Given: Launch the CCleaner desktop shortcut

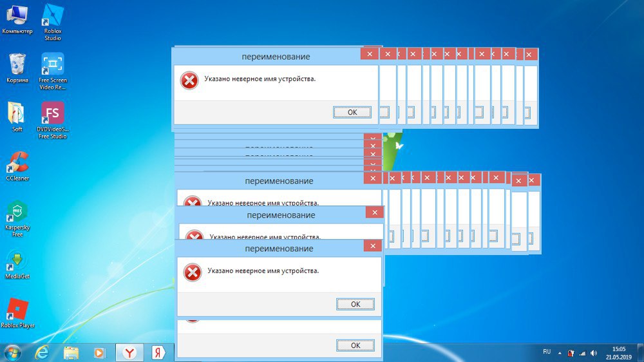Looking at the screenshot, I should (x=17, y=162).
